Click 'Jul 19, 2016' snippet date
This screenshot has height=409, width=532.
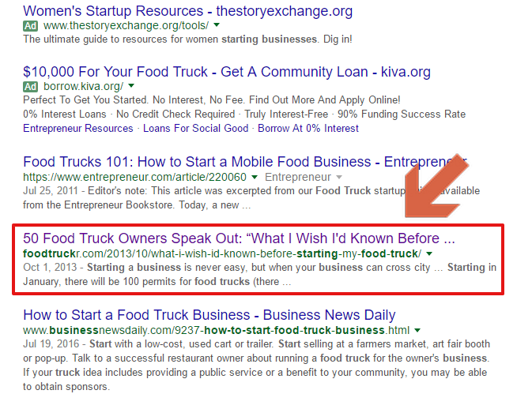[51, 344]
